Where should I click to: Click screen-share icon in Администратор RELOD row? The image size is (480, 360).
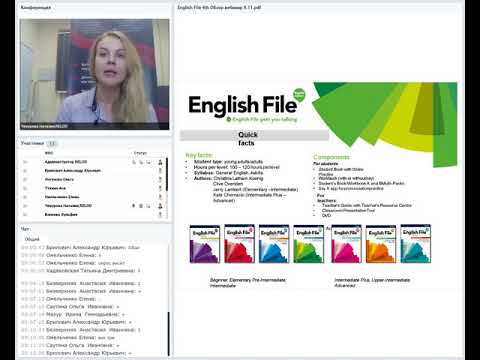click(x=148, y=162)
